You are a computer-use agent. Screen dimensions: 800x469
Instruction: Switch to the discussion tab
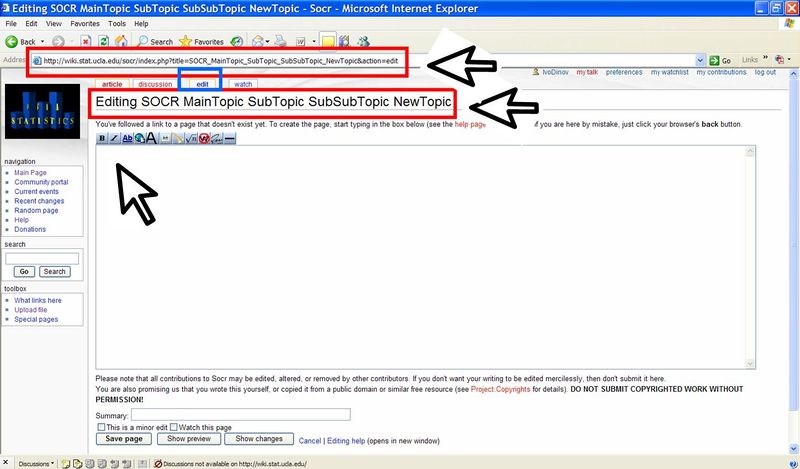[155, 84]
